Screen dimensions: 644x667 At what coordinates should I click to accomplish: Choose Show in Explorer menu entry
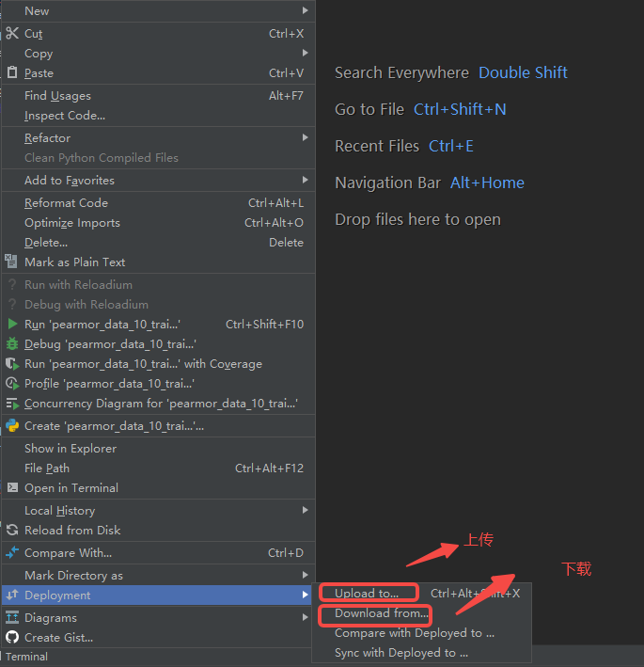pyautogui.click(x=158, y=449)
